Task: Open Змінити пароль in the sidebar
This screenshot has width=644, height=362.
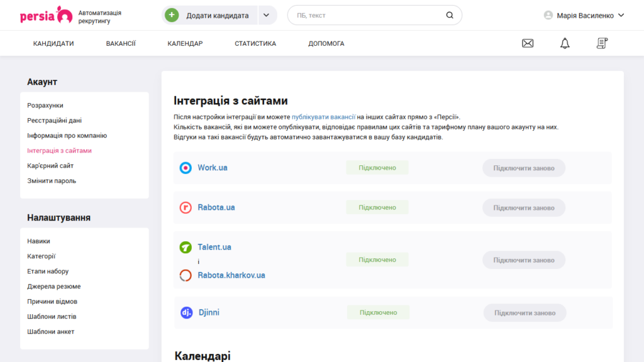Action: click(x=52, y=181)
